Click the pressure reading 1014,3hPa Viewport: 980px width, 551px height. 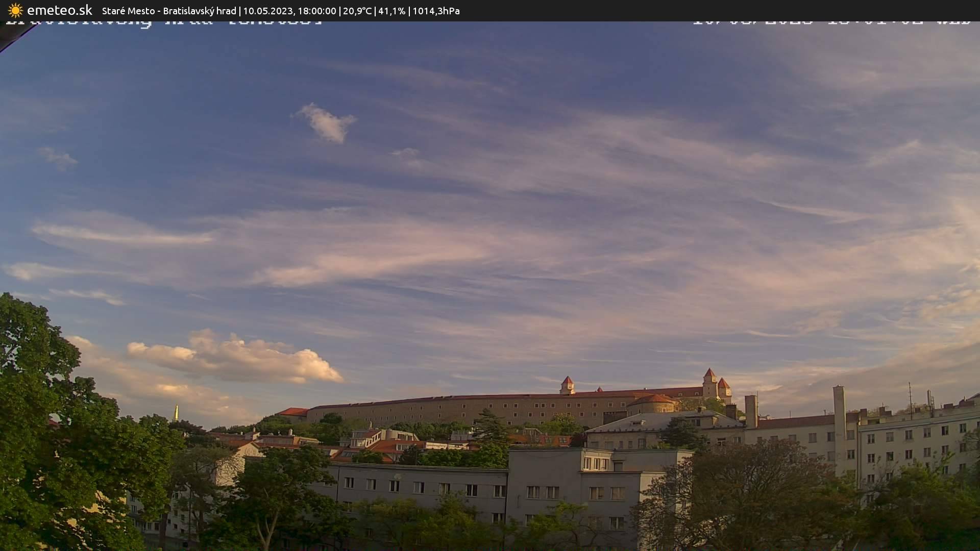click(436, 11)
